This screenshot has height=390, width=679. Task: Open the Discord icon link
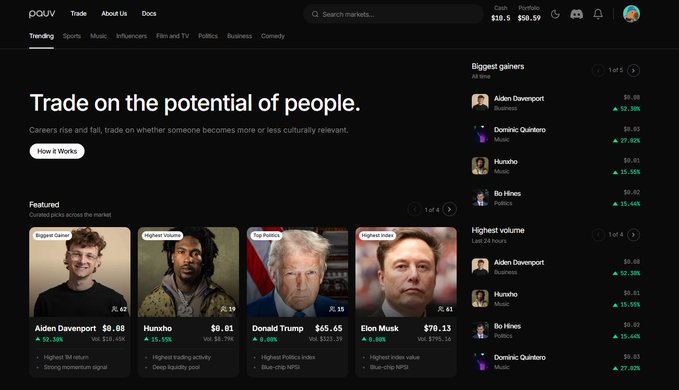pyautogui.click(x=576, y=14)
